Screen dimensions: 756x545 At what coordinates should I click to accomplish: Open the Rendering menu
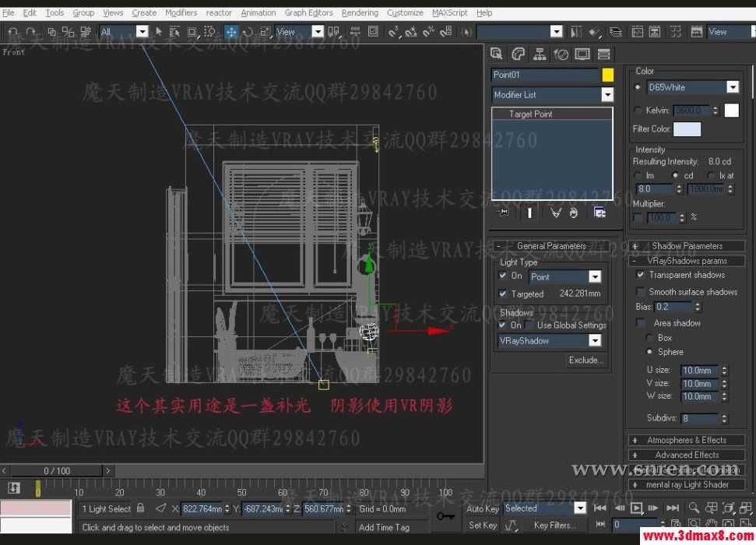(x=360, y=12)
